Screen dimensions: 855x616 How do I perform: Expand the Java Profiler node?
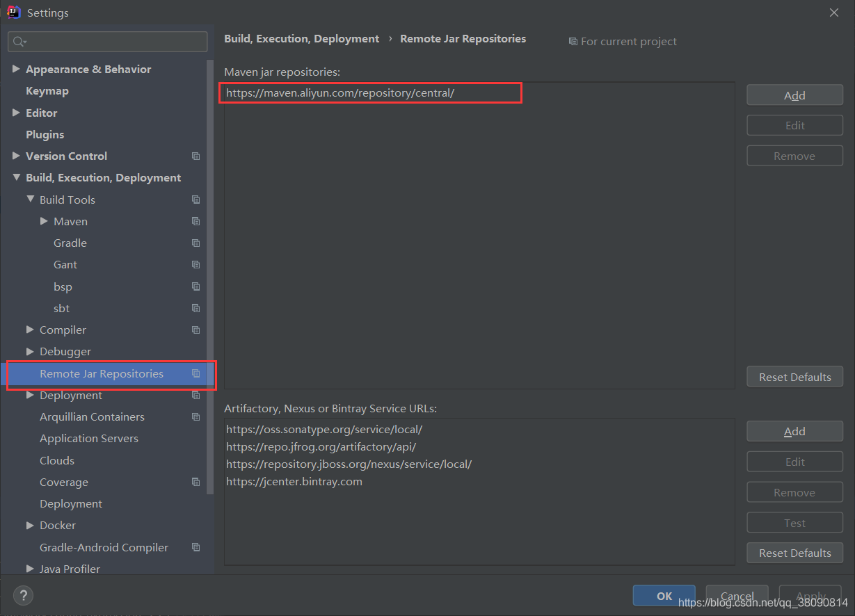[30, 569]
